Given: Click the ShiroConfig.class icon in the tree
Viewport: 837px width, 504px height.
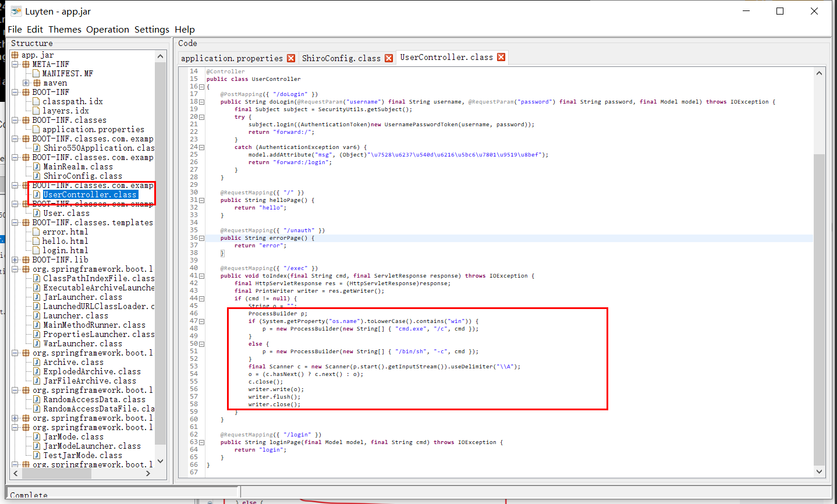Looking at the screenshot, I should 37,176.
